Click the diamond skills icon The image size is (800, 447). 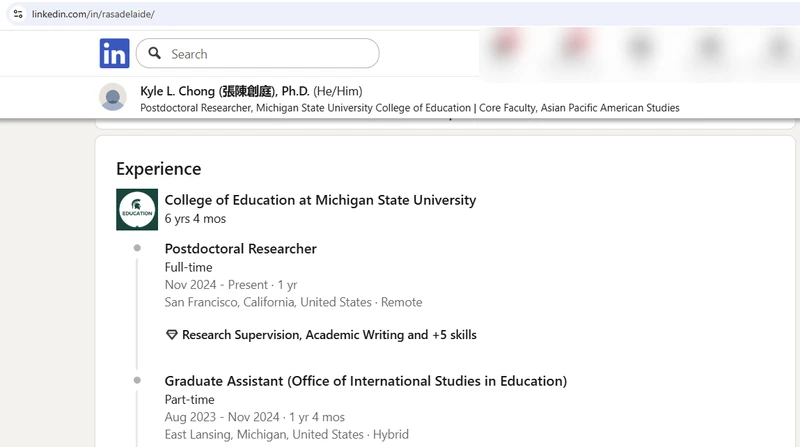(x=171, y=335)
